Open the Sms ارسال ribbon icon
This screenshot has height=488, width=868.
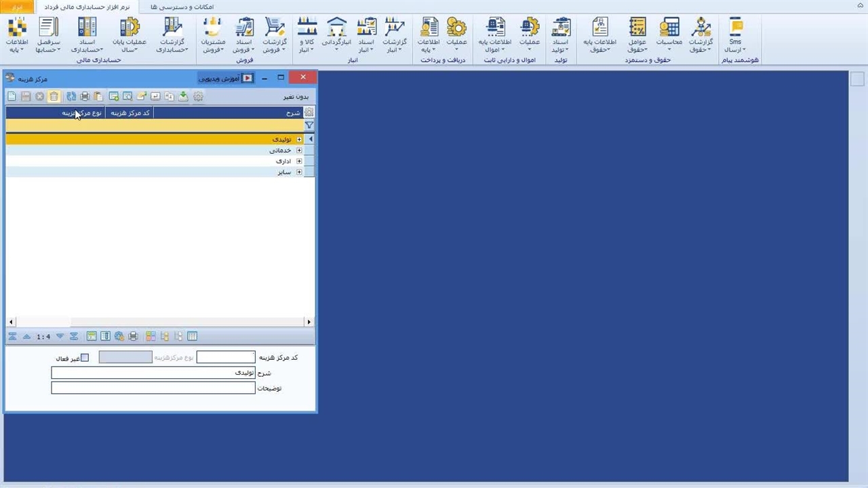tap(735, 36)
